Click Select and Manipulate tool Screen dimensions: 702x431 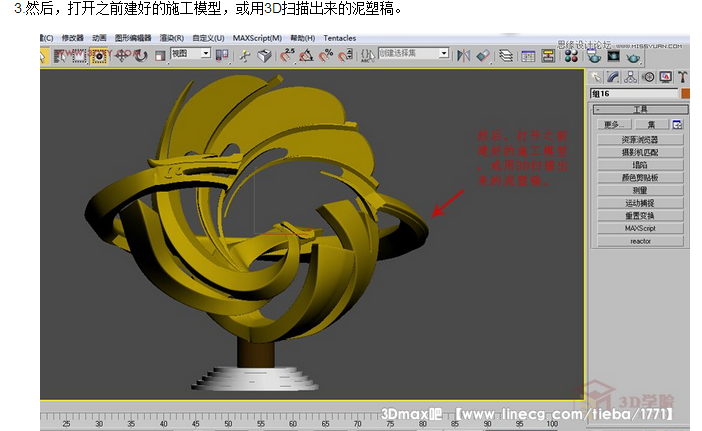[244, 56]
